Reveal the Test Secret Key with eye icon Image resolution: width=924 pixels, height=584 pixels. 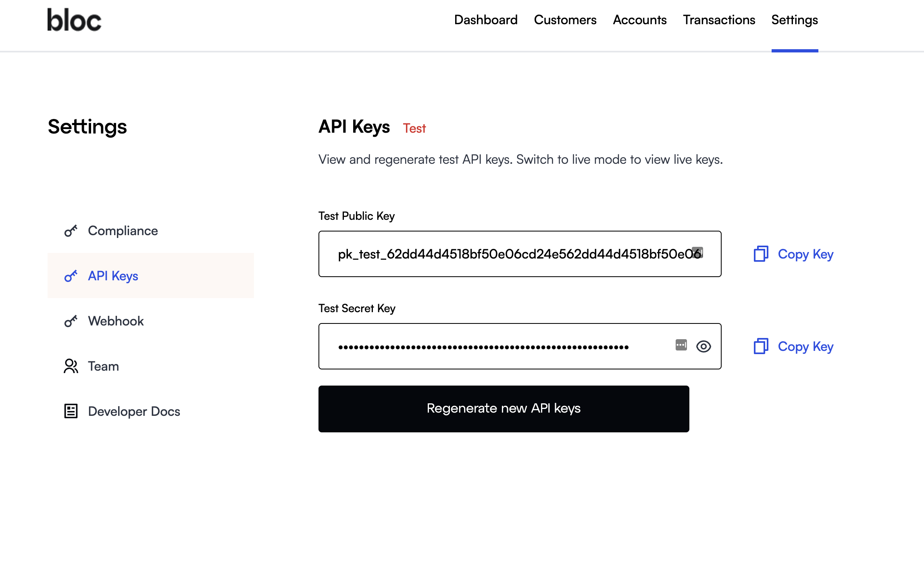click(703, 346)
